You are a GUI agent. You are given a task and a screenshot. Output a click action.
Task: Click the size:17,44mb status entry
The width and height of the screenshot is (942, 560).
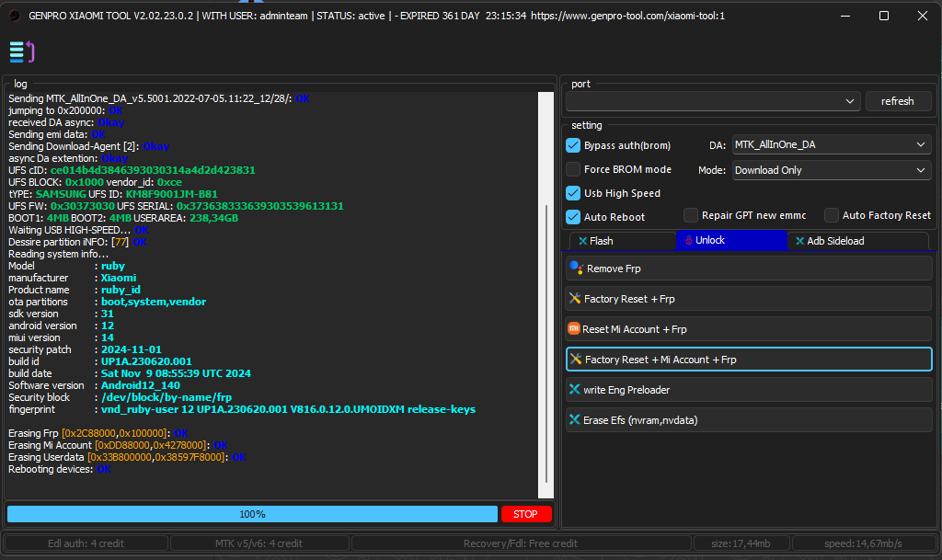[x=741, y=543]
